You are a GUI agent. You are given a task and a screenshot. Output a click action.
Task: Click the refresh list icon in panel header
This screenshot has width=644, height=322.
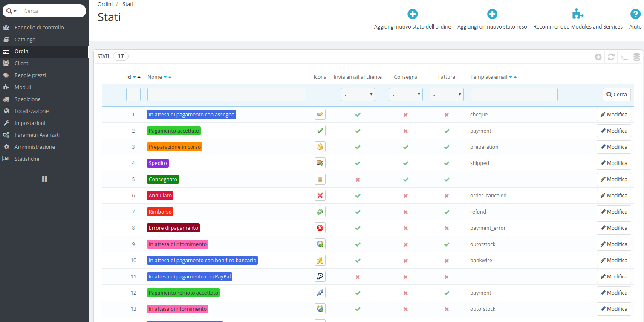coord(611,57)
